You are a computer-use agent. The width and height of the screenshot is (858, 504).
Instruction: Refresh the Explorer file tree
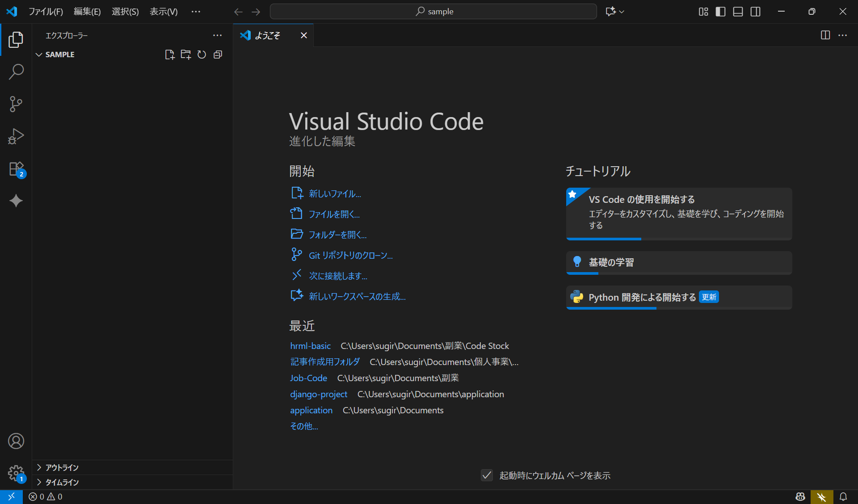pyautogui.click(x=202, y=55)
